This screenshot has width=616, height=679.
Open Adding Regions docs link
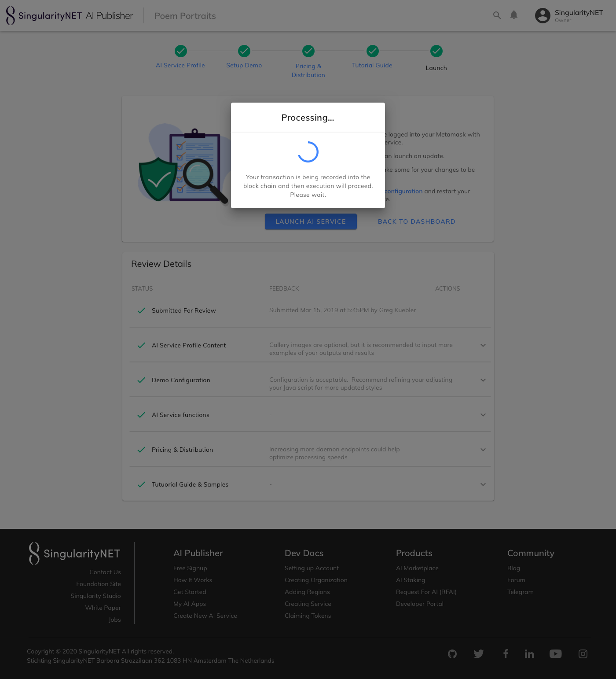tap(307, 592)
